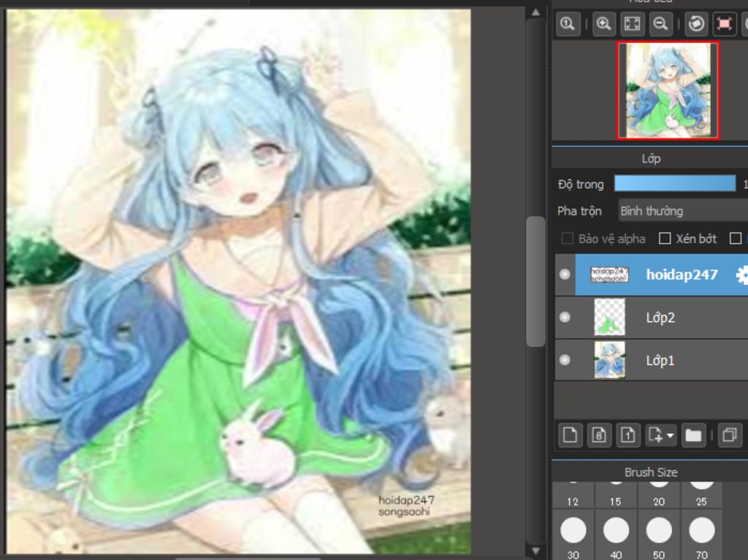The image size is (748, 560).
Task: Open Pha trộn blend mode dropdown
Action: point(683,211)
